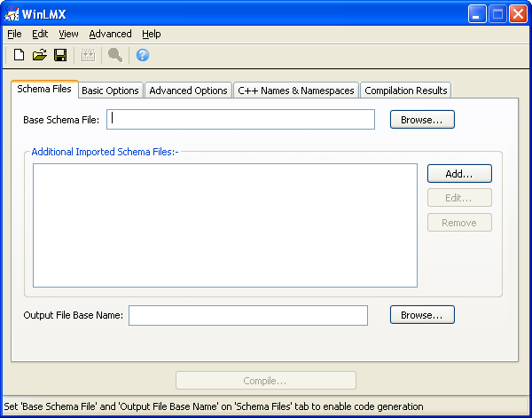
Task: Click the Save floppy disk icon
Action: pos(60,55)
